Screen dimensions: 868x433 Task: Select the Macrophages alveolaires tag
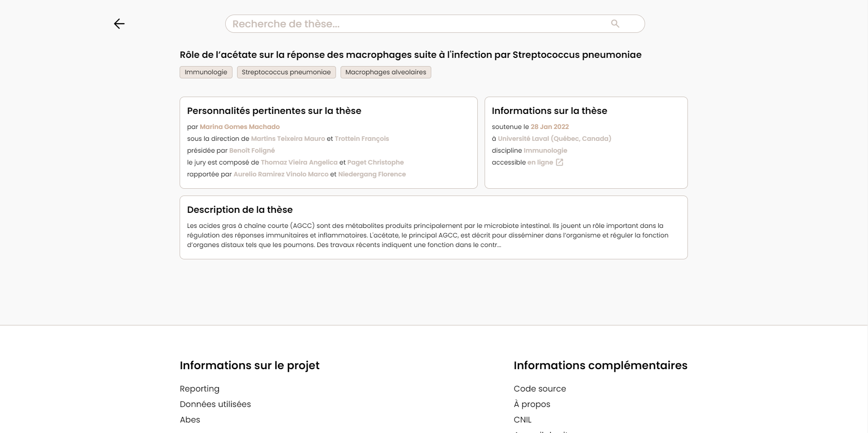pos(385,72)
